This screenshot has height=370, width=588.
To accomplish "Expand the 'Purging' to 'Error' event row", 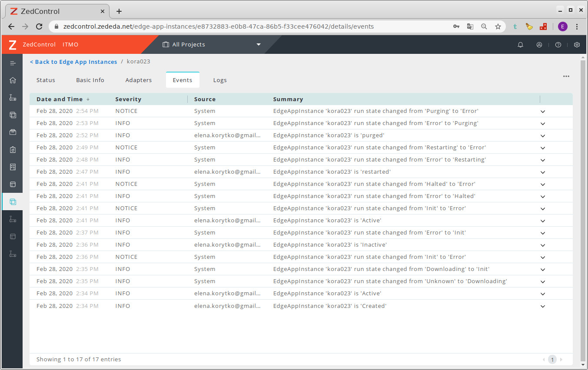I will pos(542,112).
